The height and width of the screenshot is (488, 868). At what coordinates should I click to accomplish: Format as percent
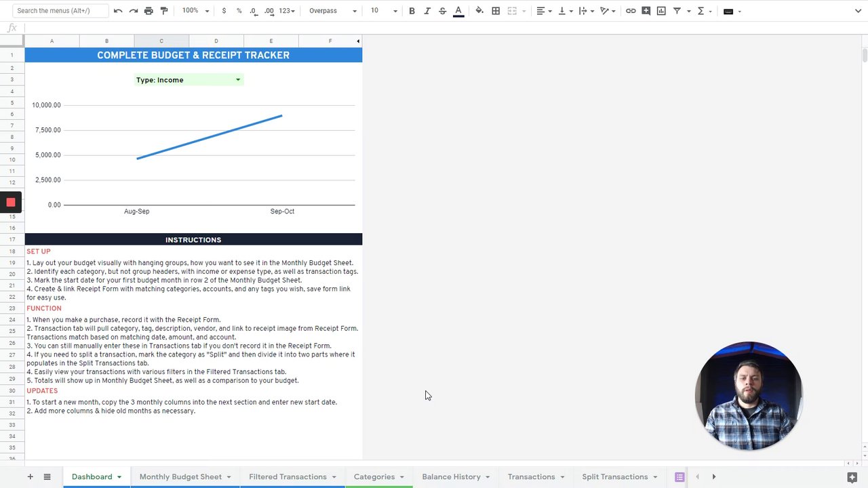point(239,11)
